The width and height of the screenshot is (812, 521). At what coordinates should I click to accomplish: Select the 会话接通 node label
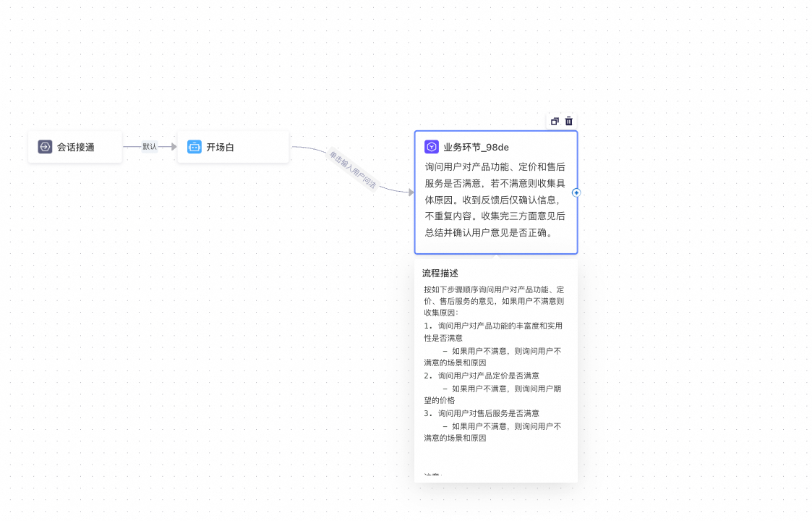pyautogui.click(x=76, y=147)
